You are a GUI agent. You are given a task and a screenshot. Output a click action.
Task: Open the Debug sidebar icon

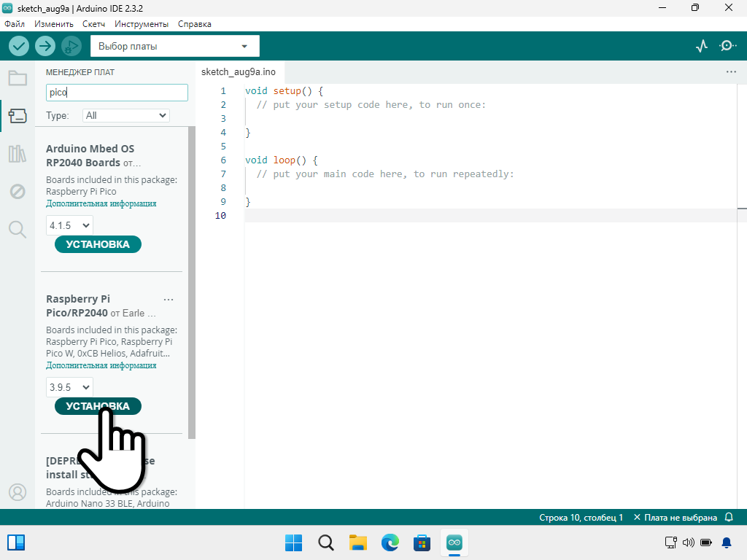(18, 192)
